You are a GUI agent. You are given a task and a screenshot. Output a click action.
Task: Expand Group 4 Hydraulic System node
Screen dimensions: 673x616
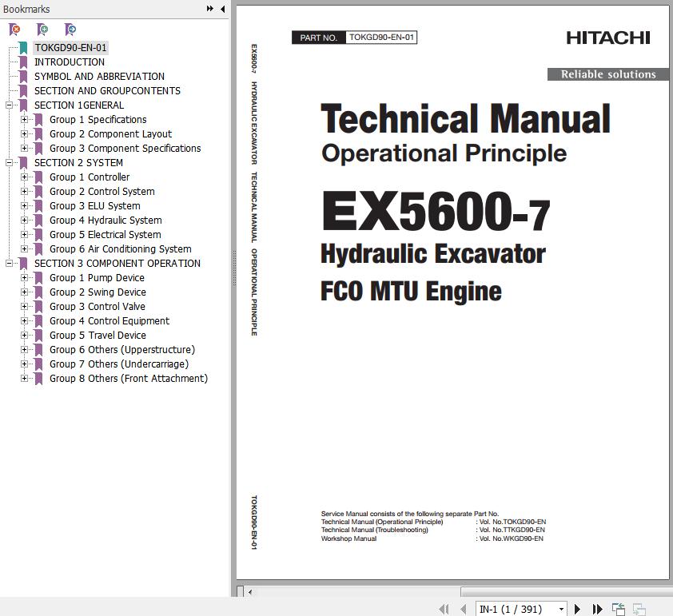click(x=25, y=220)
